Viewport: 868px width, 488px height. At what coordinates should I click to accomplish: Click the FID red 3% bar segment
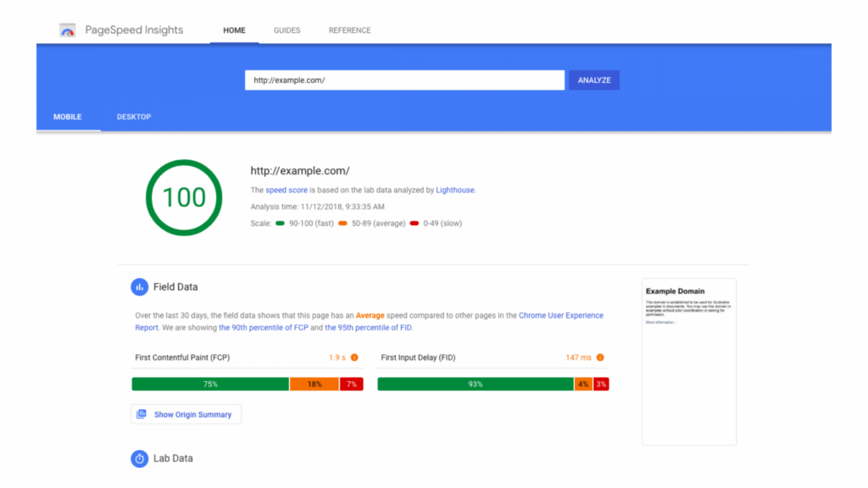(601, 384)
